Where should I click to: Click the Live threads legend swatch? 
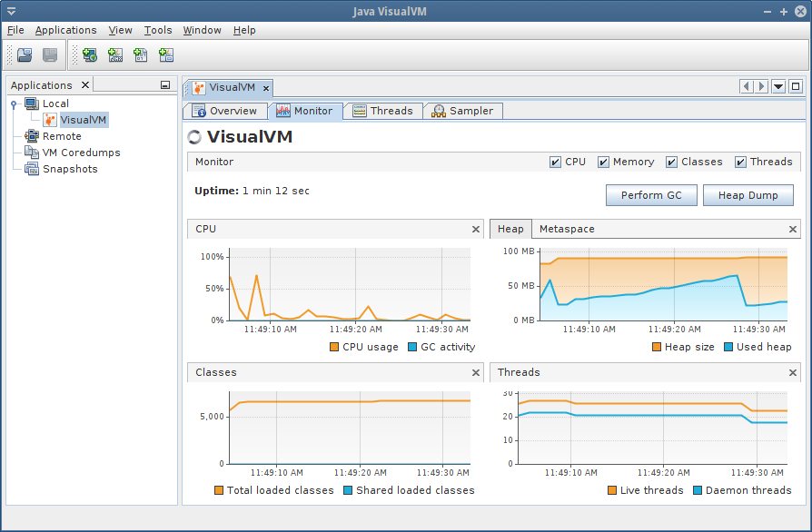click(x=612, y=490)
